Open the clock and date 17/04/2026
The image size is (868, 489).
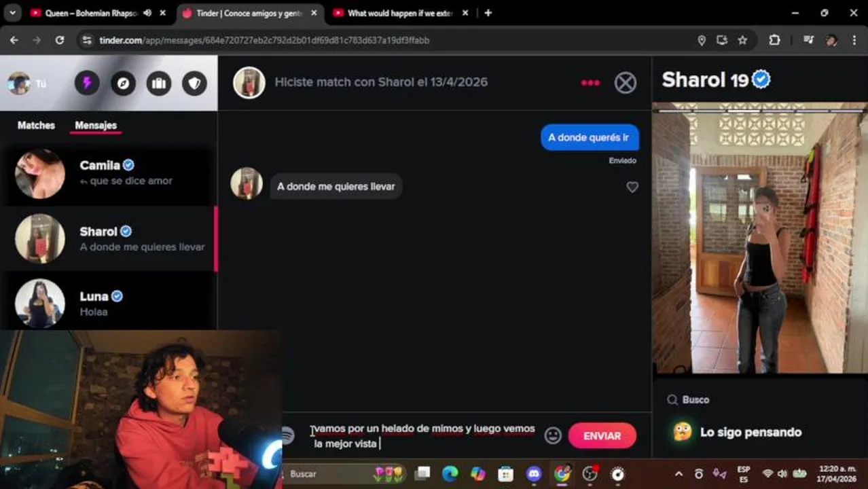pos(837,473)
